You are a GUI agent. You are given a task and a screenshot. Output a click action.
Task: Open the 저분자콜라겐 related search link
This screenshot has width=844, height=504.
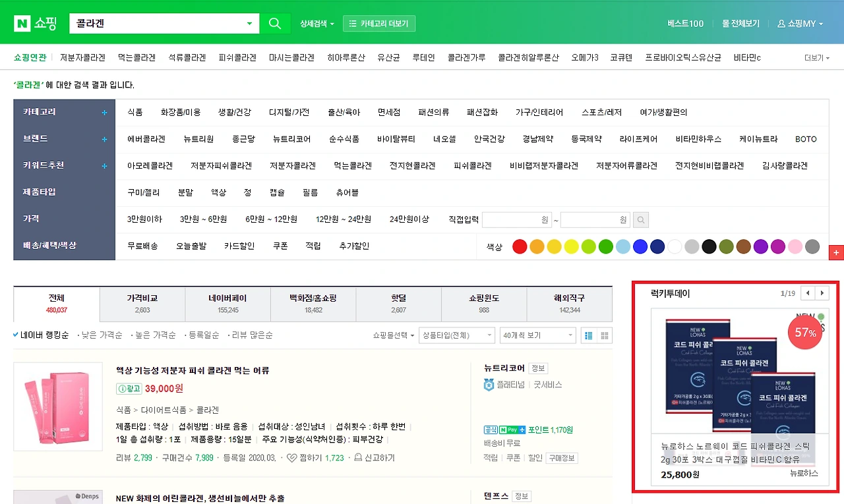(82, 58)
